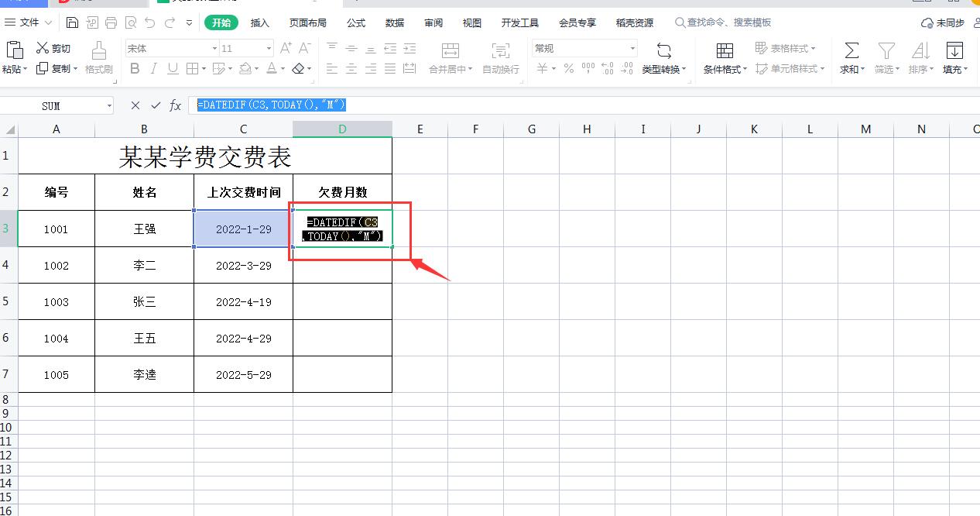The image size is (980, 516).
Task: Click in the formula bar text
Action: (x=272, y=105)
